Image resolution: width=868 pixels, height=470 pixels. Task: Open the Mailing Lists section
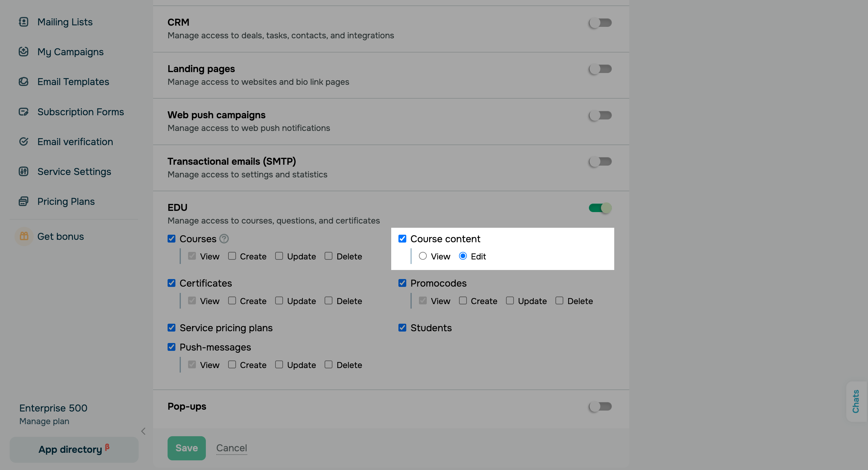coord(65,22)
